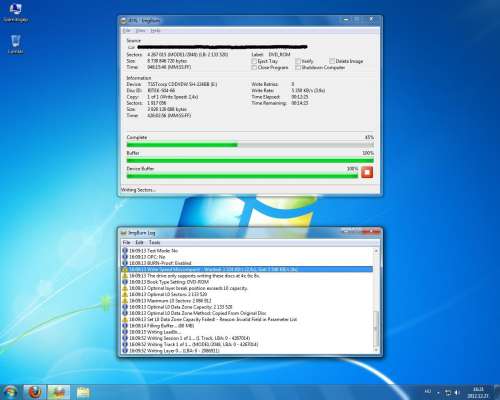Select Optimal L0 Data Zone Method log row
The width and height of the screenshot is (500, 400).
click(247, 313)
